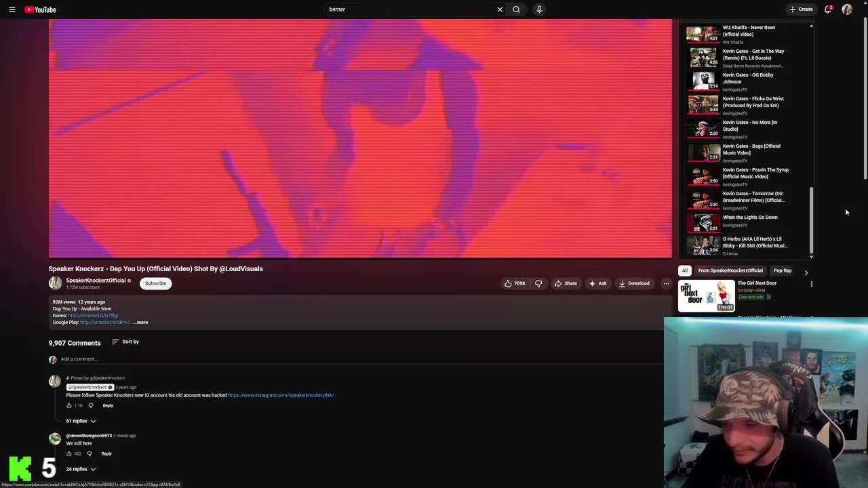Expand the description with '...more'
The width and height of the screenshot is (868, 488).
click(140, 323)
